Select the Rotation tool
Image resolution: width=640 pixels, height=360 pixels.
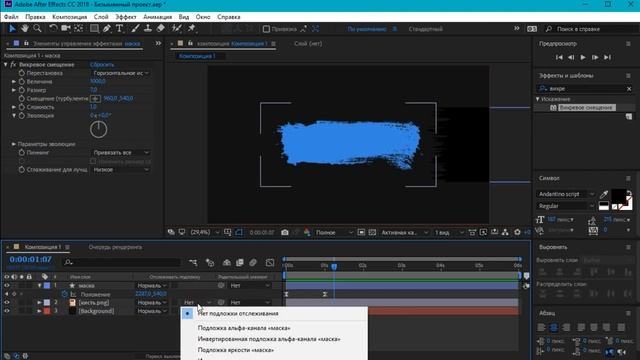(x=53, y=29)
